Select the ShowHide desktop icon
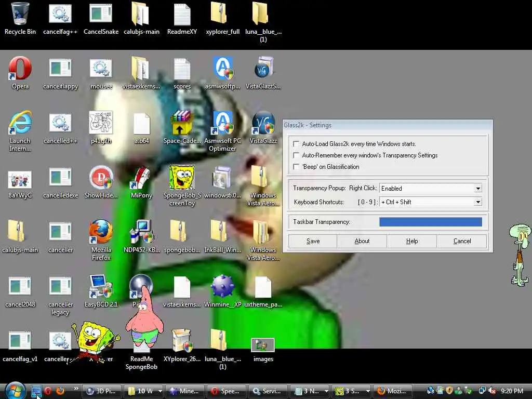 [x=101, y=182]
